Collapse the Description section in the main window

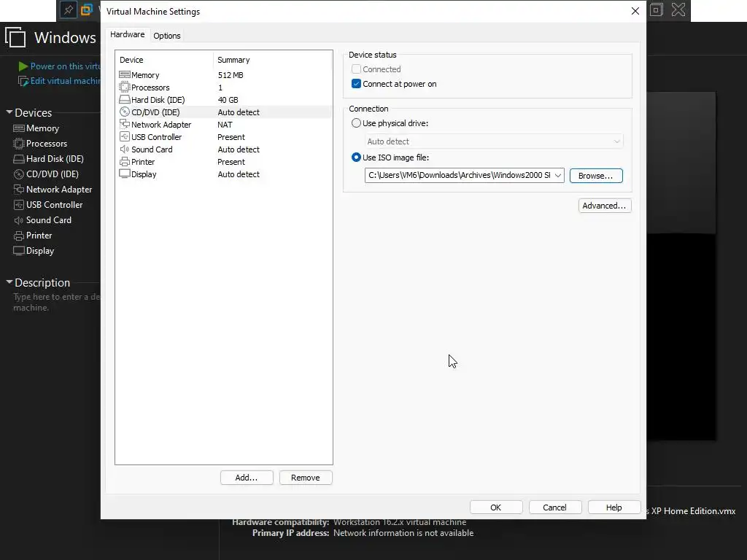click(x=9, y=282)
